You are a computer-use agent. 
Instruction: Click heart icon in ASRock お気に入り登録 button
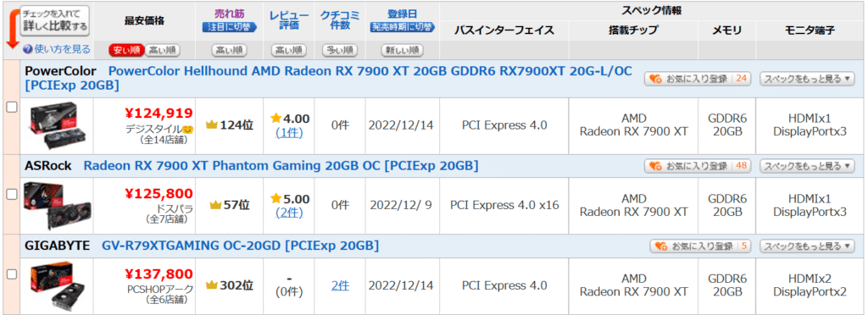coord(656,166)
